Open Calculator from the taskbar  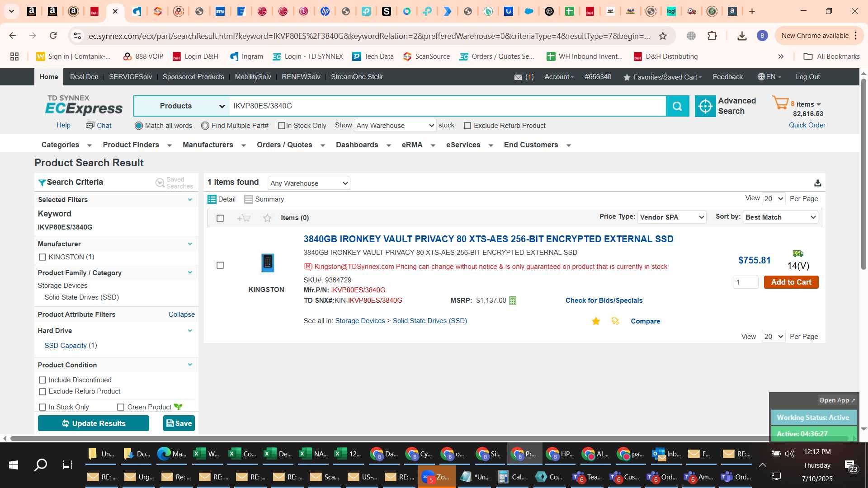512,477
